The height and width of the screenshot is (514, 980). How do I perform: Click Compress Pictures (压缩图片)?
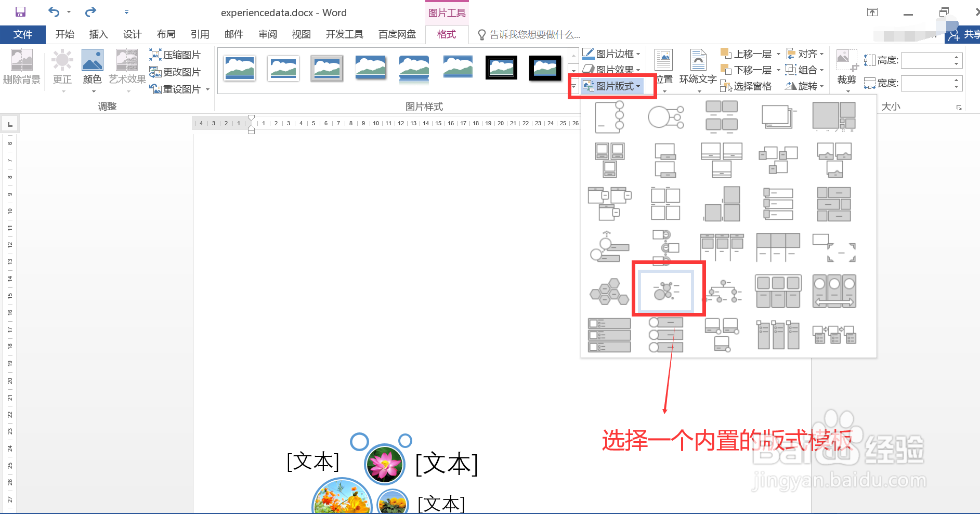(176, 54)
